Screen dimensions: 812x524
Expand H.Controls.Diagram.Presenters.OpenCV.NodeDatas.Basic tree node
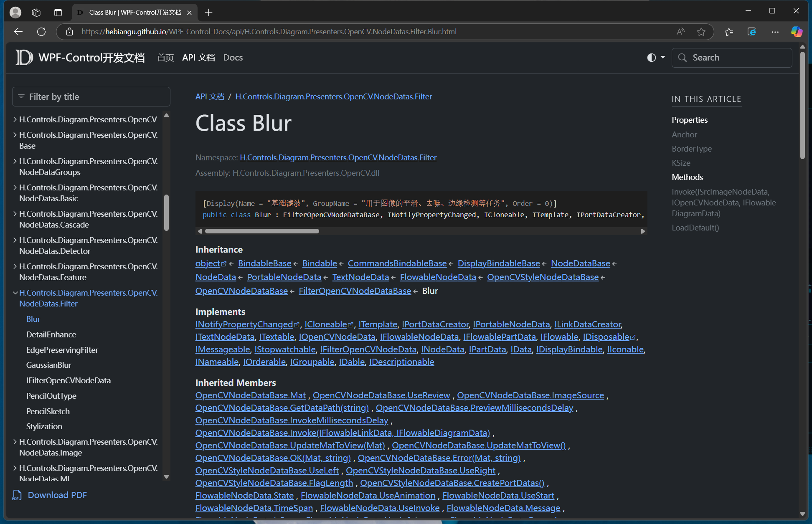pyautogui.click(x=15, y=187)
